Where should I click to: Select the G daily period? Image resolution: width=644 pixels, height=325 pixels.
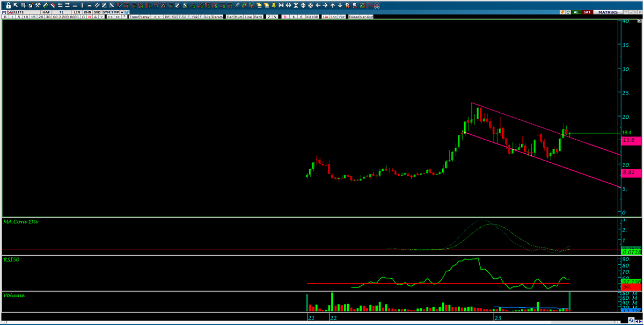point(83,17)
